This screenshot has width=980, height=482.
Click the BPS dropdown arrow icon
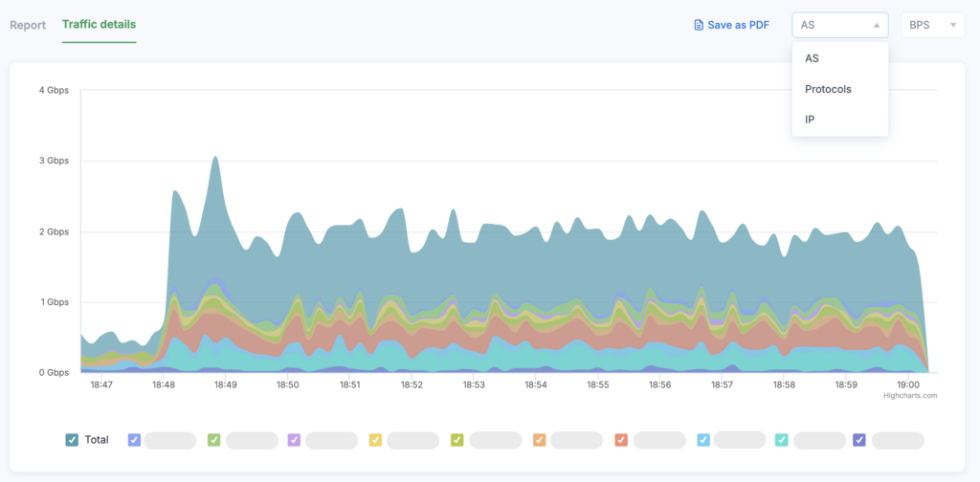tap(952, 25)
